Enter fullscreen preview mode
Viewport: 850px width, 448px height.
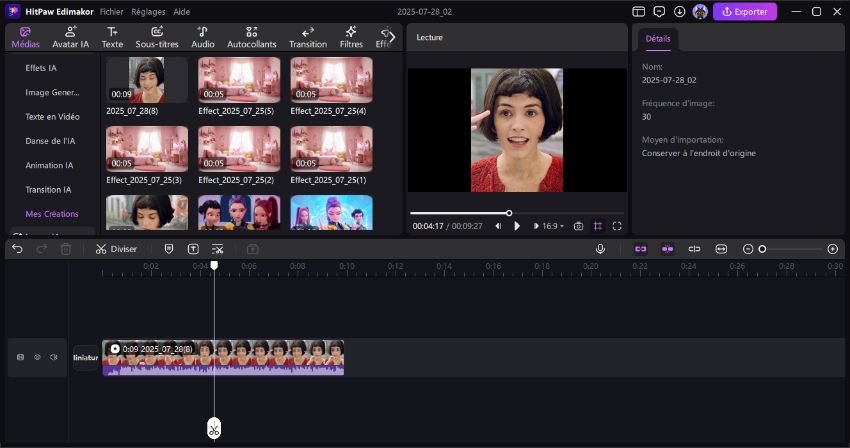(617, 226)
